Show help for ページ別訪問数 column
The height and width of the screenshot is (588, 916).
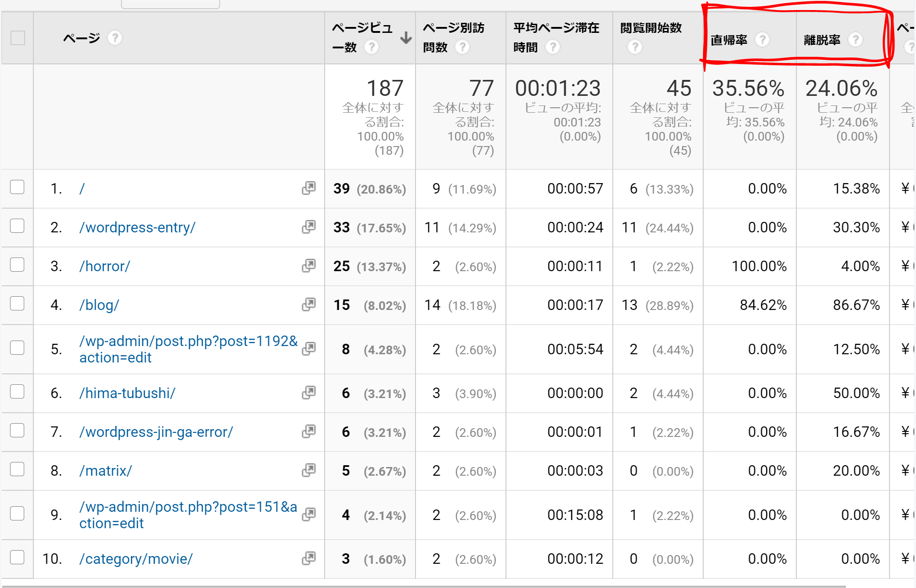pyautogui.click(x=462, y=47)
